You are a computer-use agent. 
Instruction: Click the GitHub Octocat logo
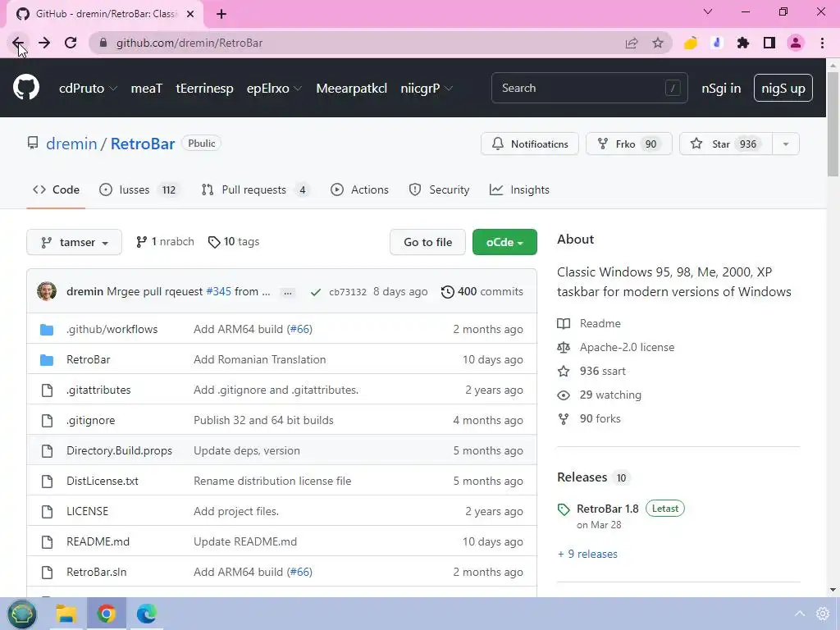point(25,88)
